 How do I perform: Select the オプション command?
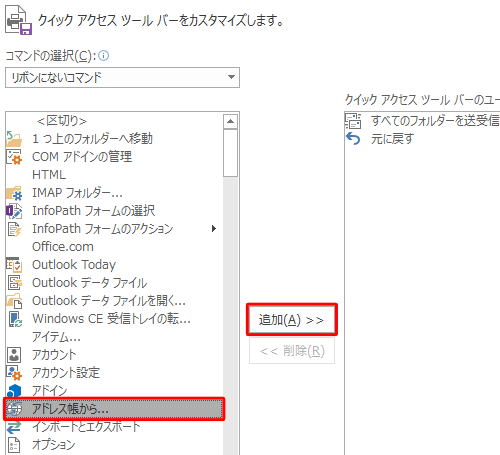click(x=114, y=445)
